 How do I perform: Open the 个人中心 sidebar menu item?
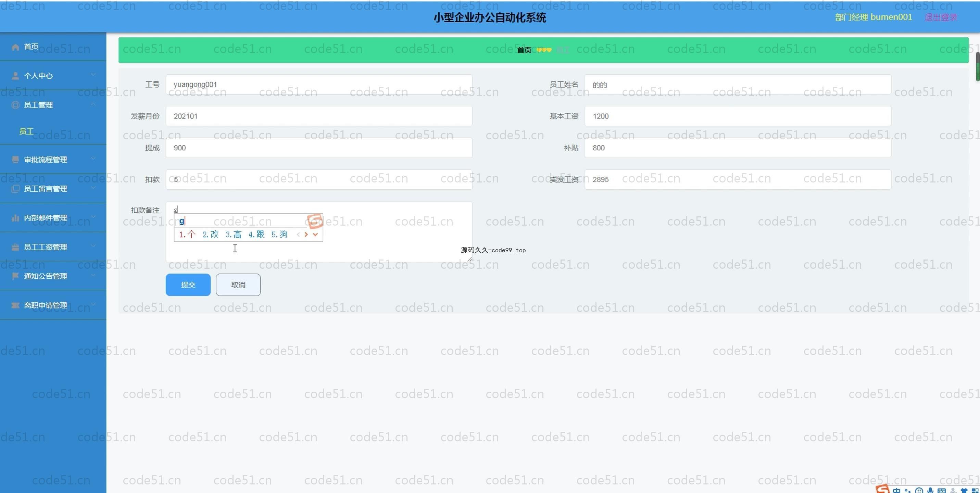pos(53,76)
